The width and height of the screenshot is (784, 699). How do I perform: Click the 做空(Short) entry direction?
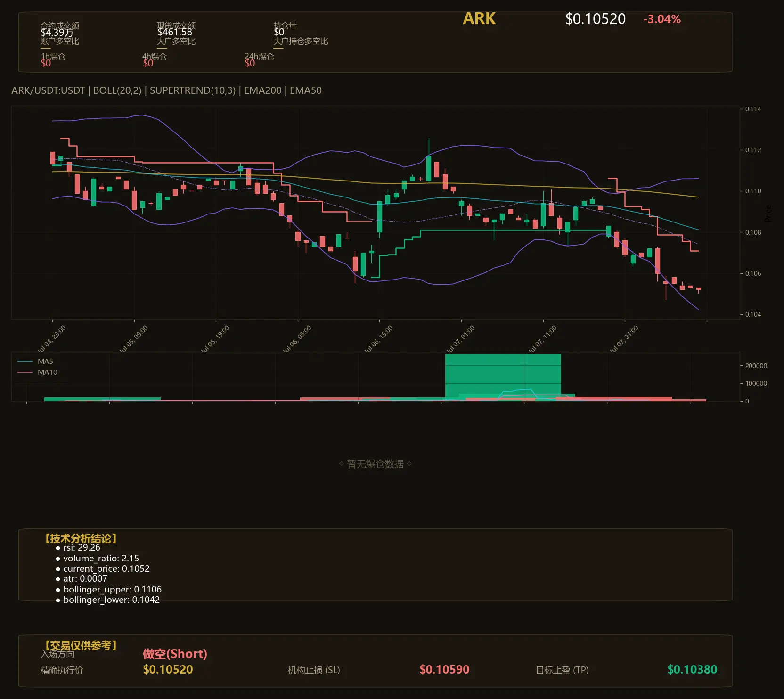175,654
